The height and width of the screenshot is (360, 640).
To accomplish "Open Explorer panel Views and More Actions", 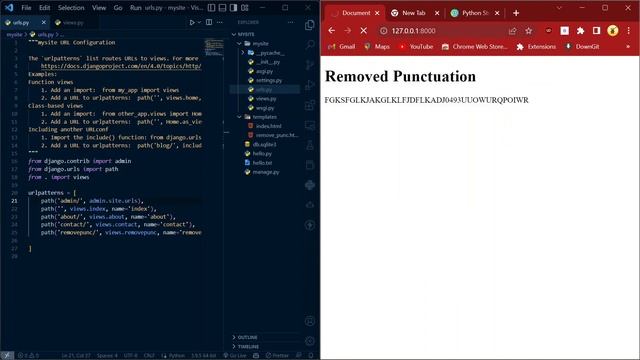I will 291,22.
